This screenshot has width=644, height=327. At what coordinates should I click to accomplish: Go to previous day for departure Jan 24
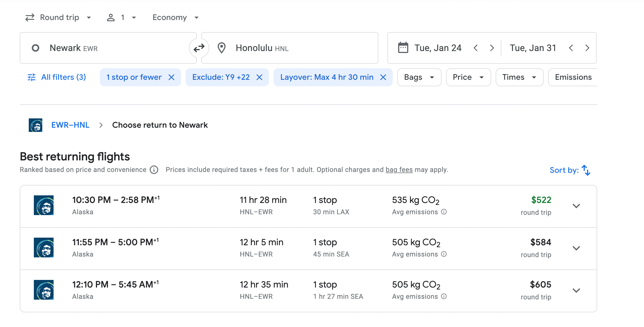click(x=476, y=48)
